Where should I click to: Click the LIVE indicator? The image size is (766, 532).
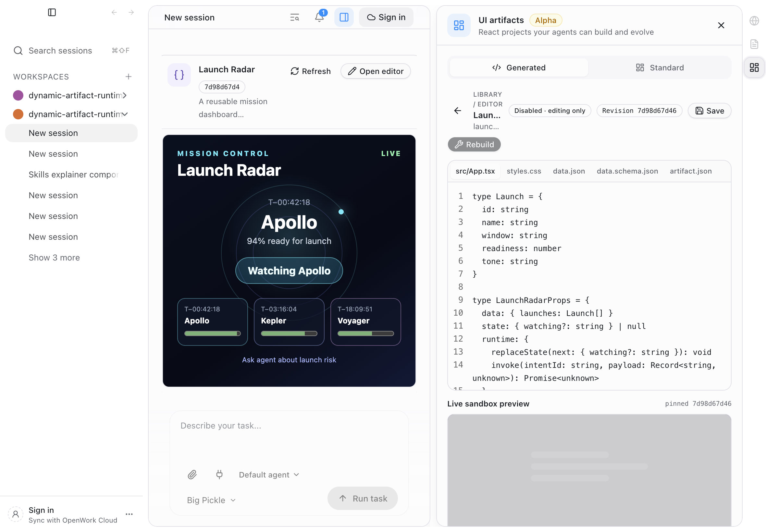tap(391, 154)
